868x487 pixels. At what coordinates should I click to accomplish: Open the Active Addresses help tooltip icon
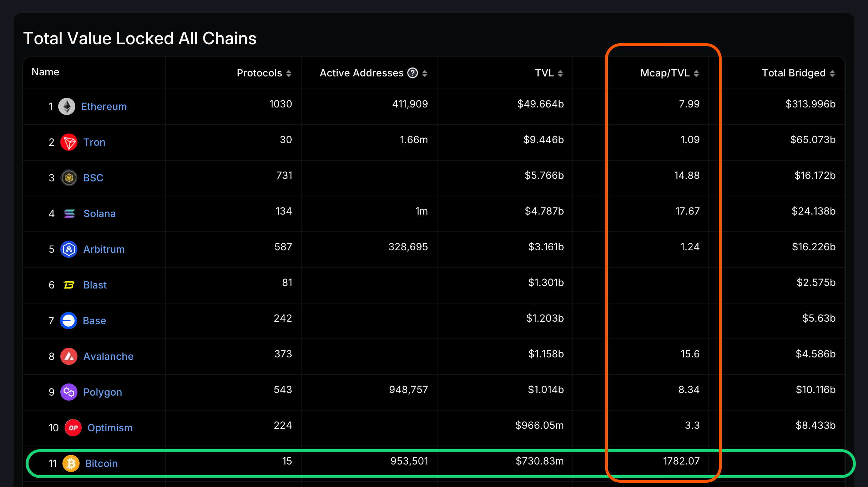pos(412,73)
